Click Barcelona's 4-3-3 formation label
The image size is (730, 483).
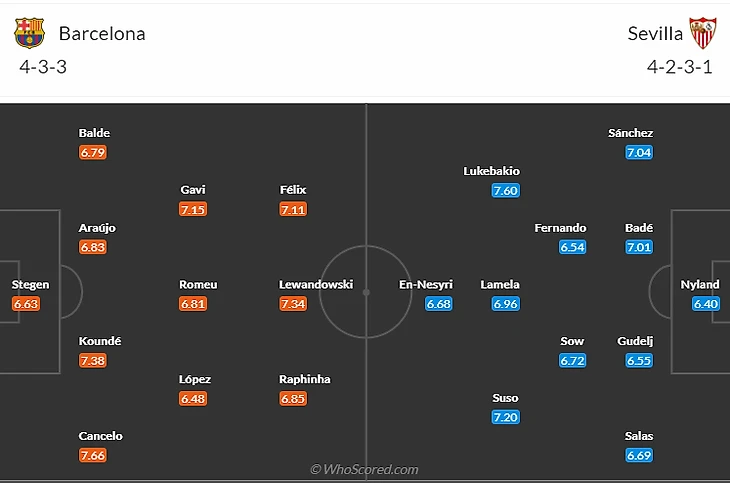click(42, 68)
